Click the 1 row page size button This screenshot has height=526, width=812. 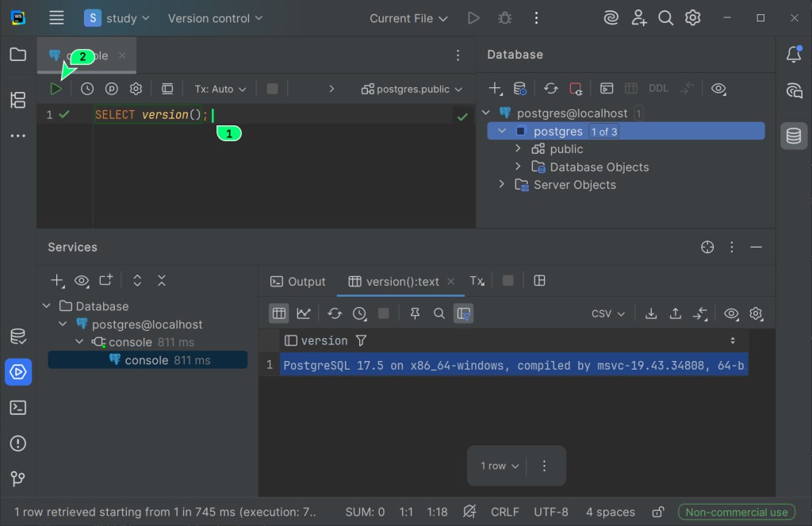[500, 466]
